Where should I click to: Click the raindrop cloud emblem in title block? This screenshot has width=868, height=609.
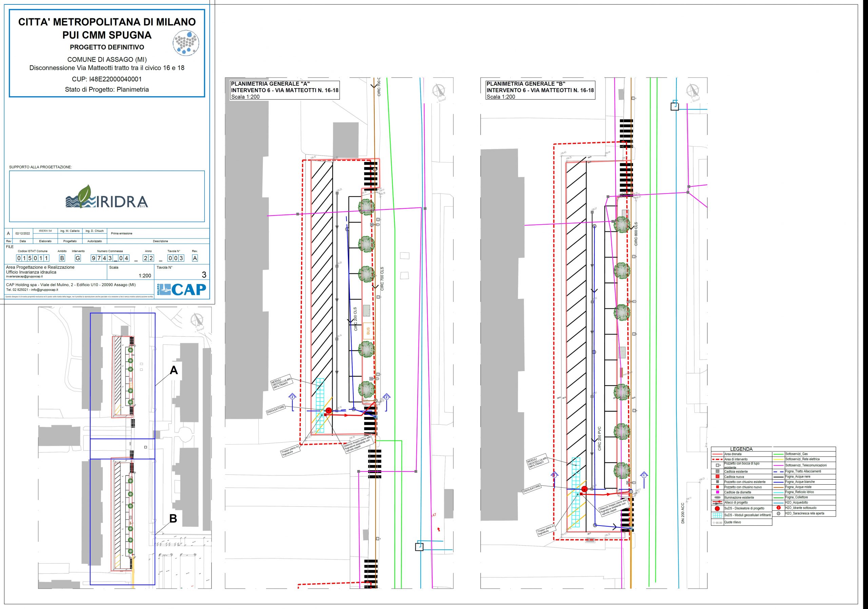coord(185,43)
